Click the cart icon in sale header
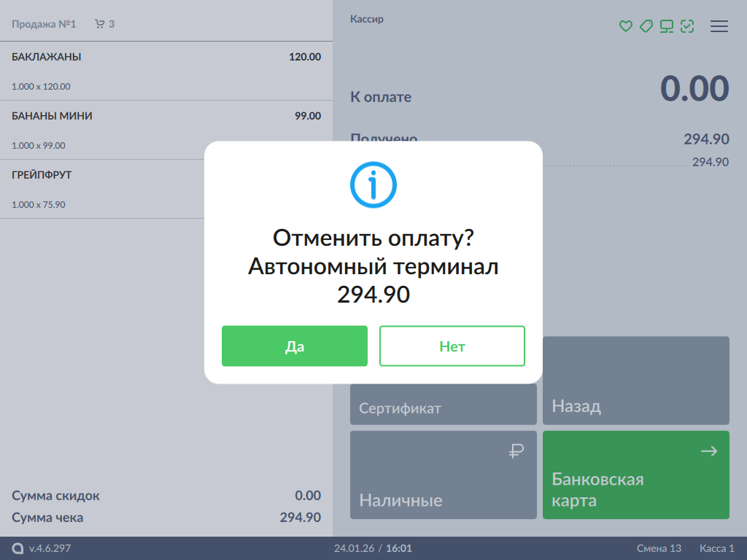The image size is (747, 560). (x=100, y=24)
